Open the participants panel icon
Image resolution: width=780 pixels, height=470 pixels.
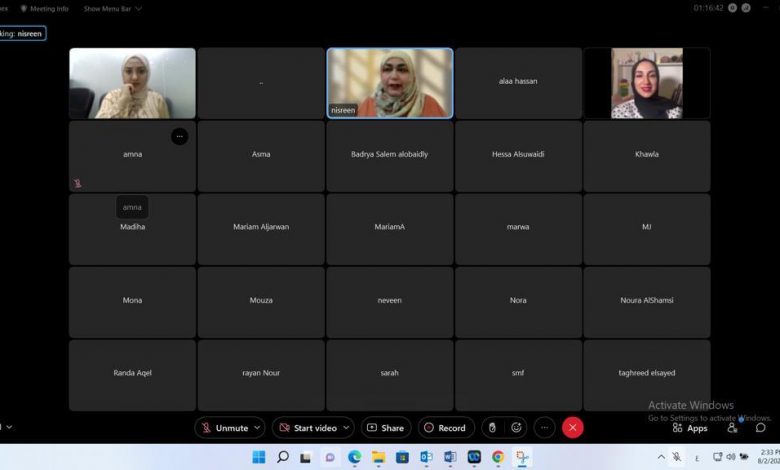point(732,428)
